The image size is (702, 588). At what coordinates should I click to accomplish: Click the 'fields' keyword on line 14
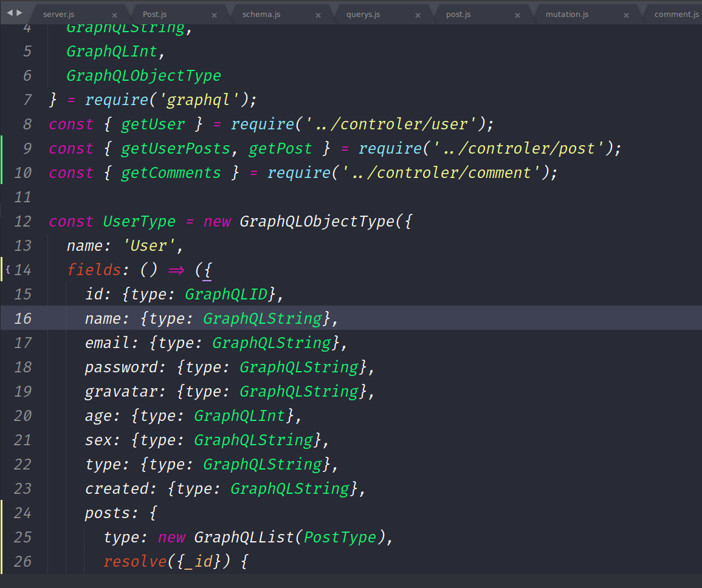coord(94,269)
